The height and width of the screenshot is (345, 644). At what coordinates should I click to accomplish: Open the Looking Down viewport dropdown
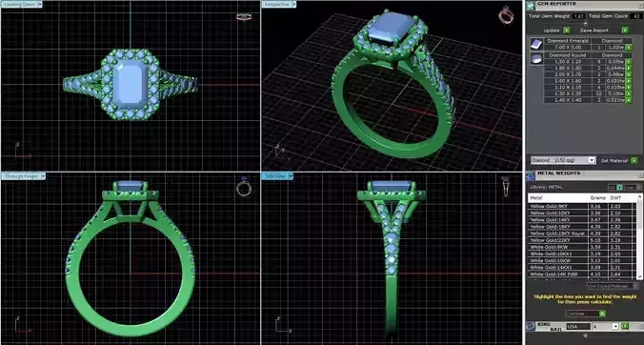coord(39,4)
